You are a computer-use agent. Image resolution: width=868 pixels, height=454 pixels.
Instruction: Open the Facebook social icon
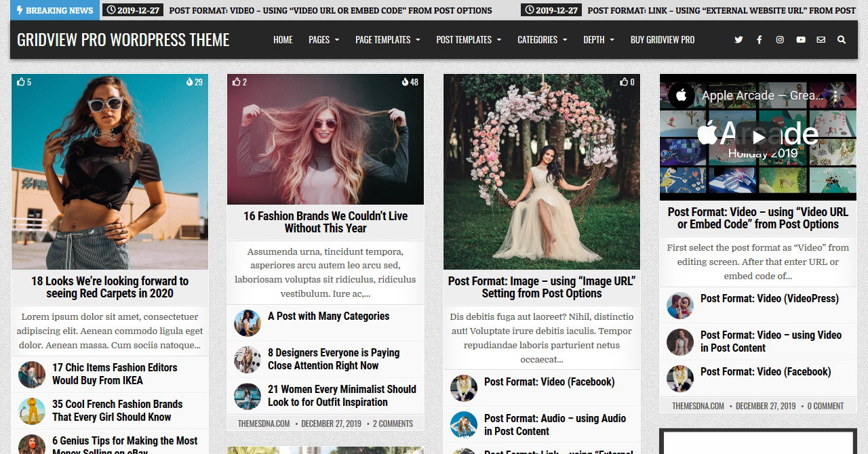tap(759, 40)
